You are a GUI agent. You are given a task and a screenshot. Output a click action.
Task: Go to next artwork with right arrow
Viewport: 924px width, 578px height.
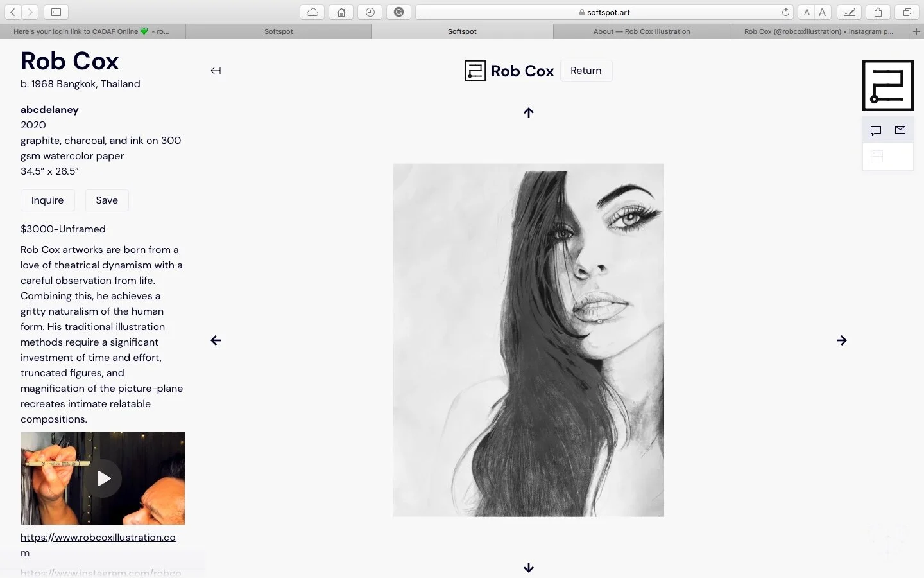(842, 340)
